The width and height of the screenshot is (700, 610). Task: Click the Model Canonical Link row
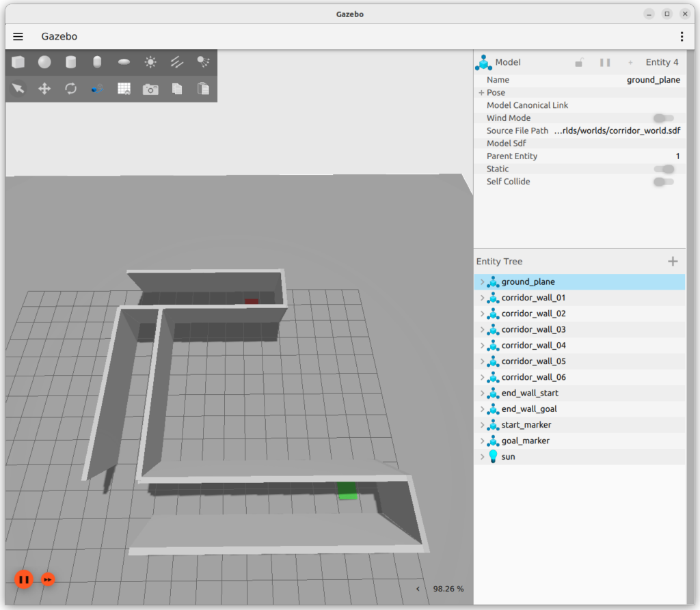[580, 105]
